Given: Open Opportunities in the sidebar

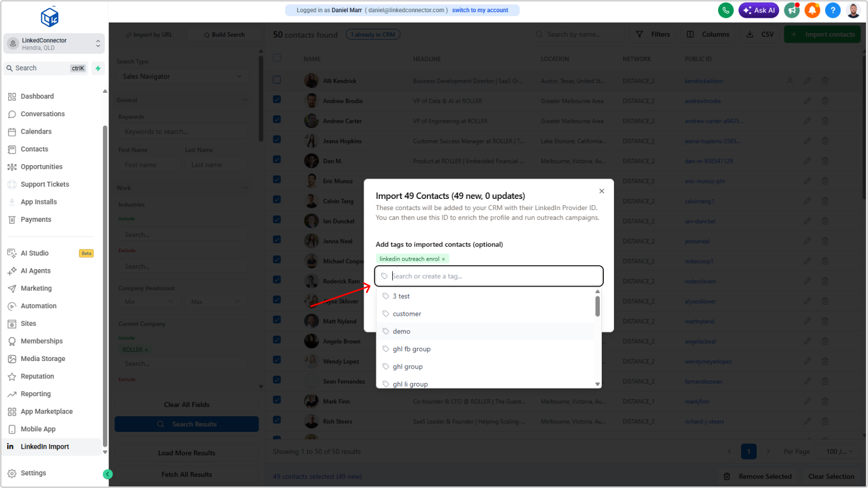Looking at the screenshot, I should tap(41, 167).
